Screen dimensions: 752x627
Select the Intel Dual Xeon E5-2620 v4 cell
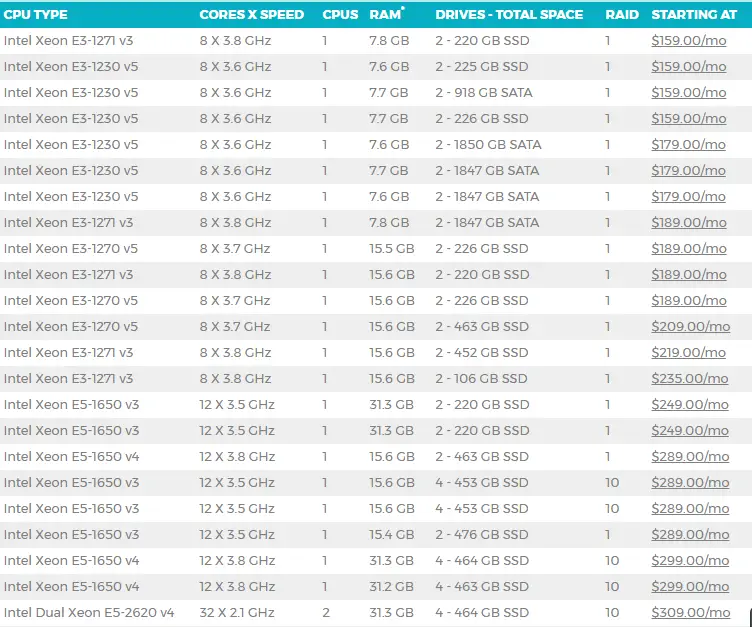click(89, 613)
